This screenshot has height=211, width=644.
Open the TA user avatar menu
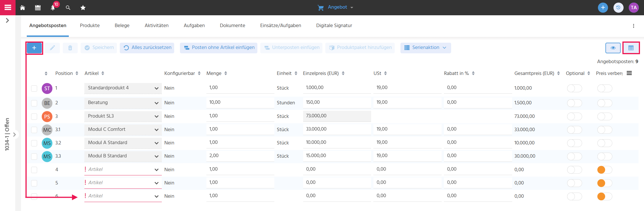[634, 7]
